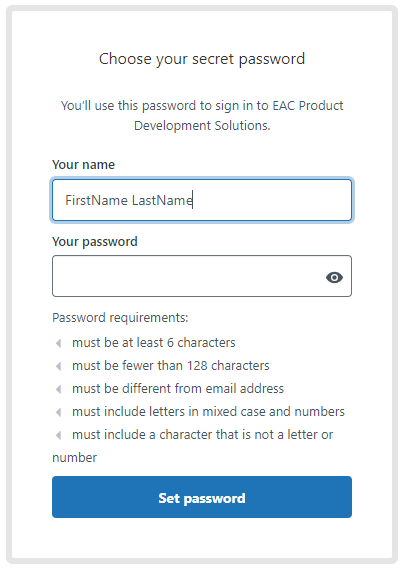Click the Set password button
The height and width of the screenshot is (569, 401).
pos(202,497)
